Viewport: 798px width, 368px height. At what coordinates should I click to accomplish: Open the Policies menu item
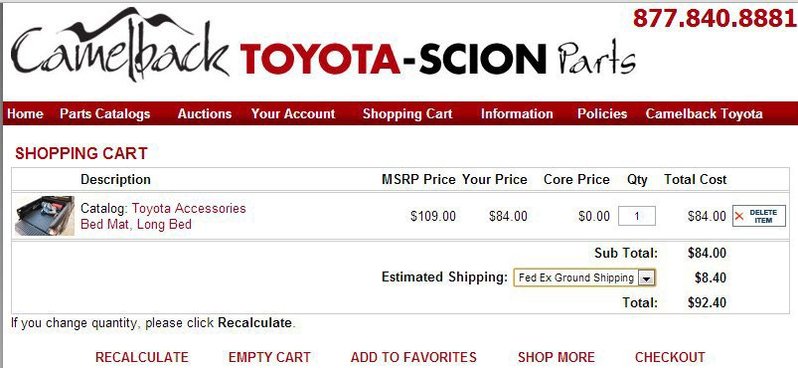coord(602,114)
